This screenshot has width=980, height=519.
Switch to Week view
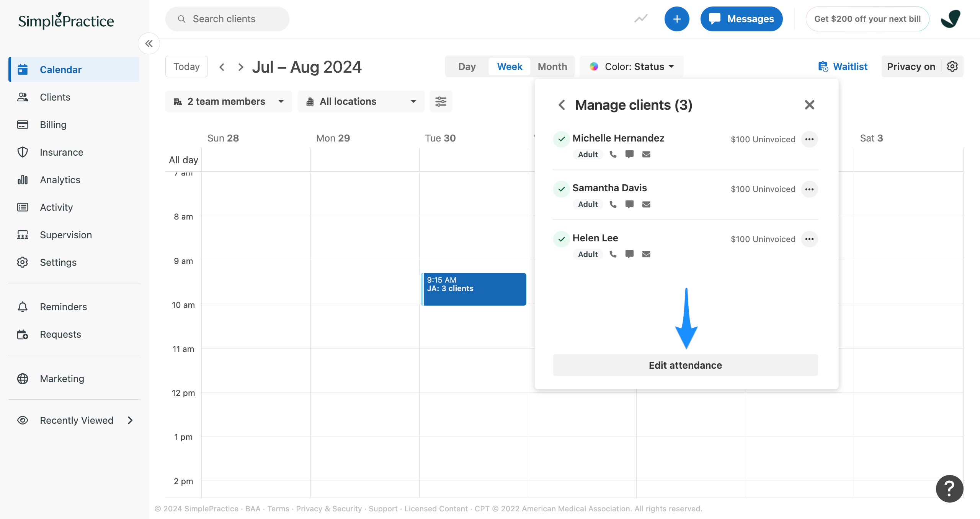510,67
